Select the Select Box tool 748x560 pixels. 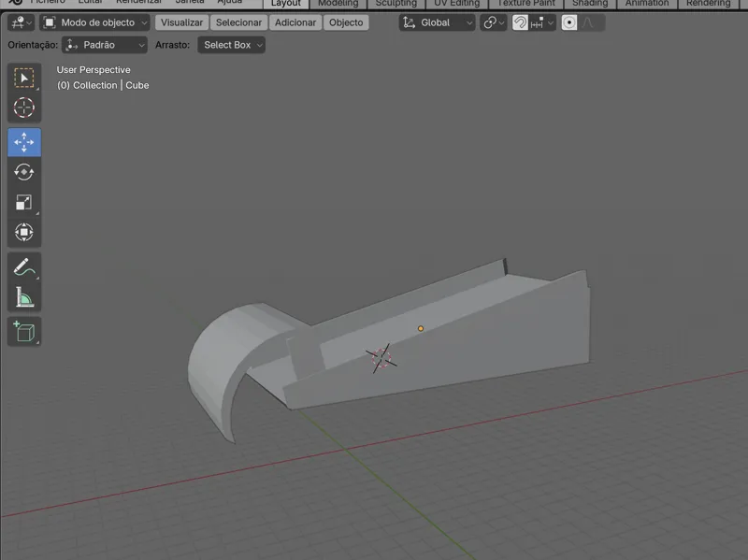pos(24,78)
